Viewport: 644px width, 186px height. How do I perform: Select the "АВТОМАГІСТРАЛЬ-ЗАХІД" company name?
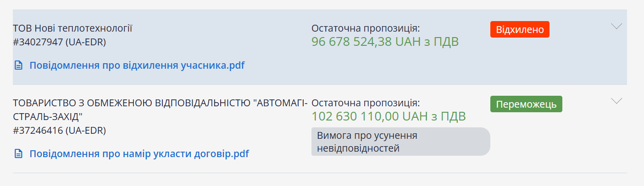[x=161, y=108]
